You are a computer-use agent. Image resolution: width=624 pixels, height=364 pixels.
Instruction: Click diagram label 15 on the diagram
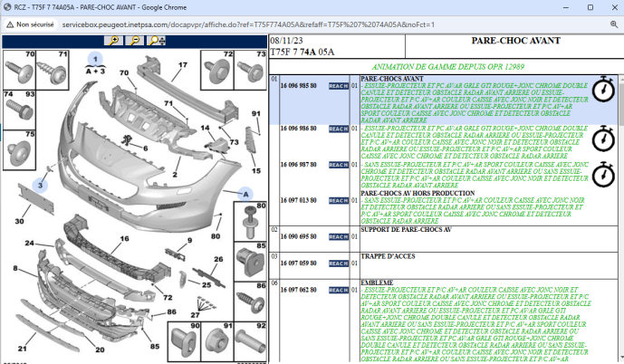(x=256, y=170)
